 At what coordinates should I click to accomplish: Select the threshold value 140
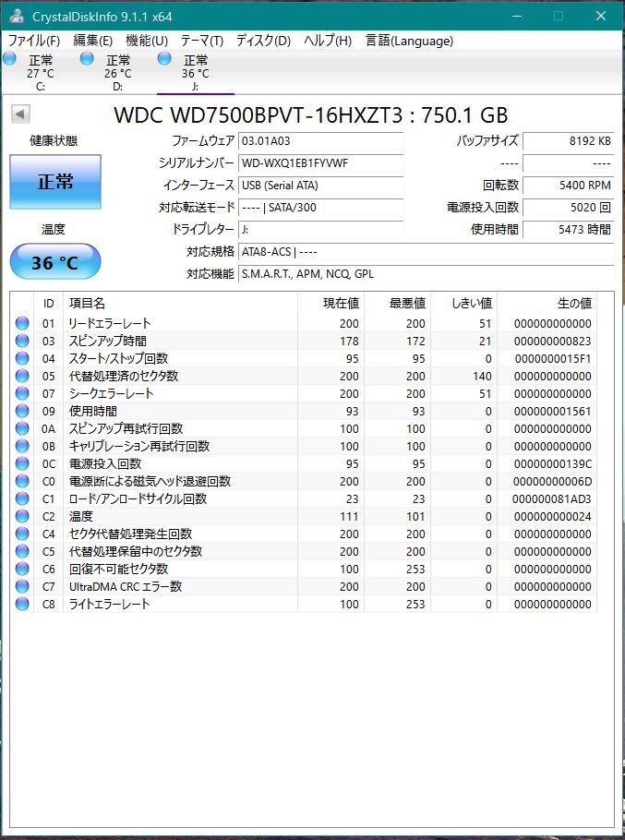pos(482,377)
